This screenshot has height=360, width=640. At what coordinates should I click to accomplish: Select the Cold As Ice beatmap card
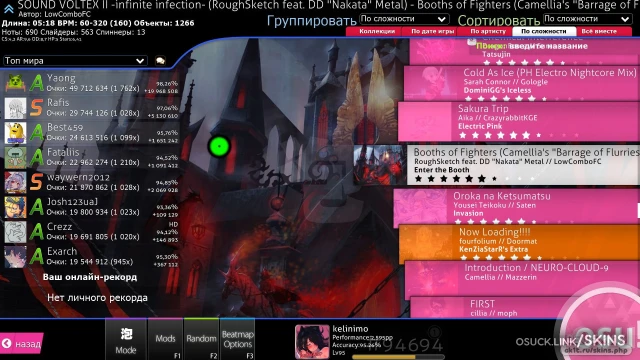tap(522, 83)
